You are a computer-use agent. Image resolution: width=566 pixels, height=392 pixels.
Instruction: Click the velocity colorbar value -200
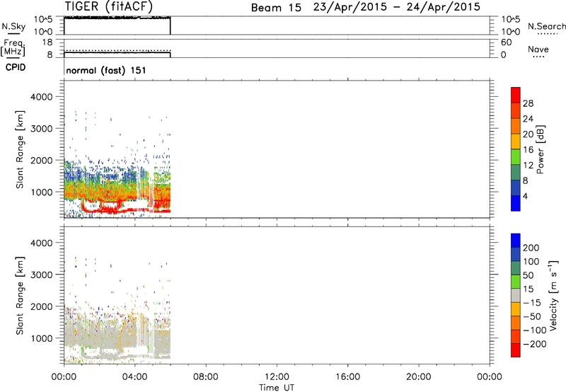click(x=535, y=344)
